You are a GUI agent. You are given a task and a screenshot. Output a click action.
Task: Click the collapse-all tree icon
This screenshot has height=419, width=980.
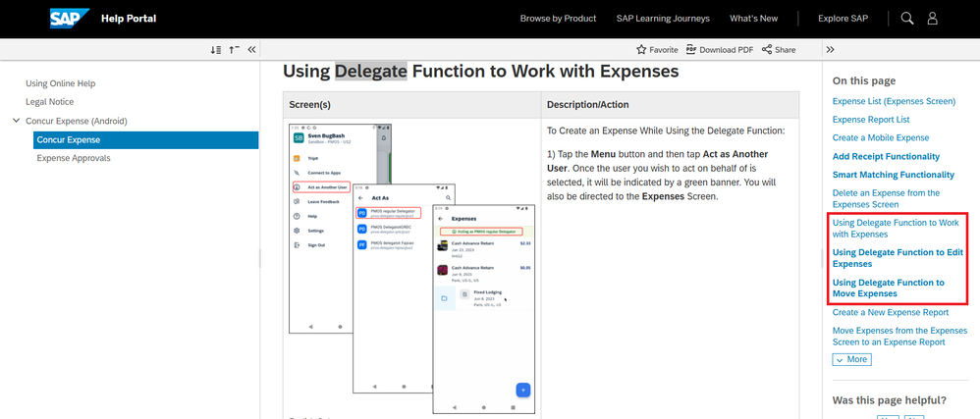click(x=235, y=50)
